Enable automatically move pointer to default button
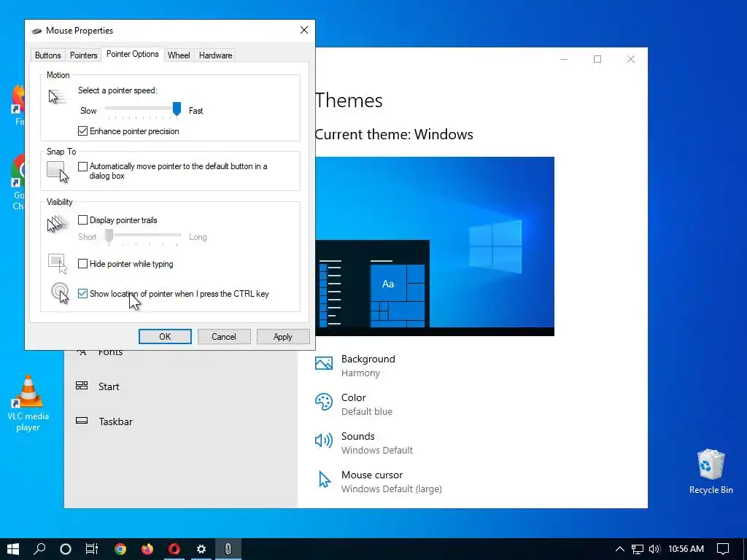 coord(83,166)
